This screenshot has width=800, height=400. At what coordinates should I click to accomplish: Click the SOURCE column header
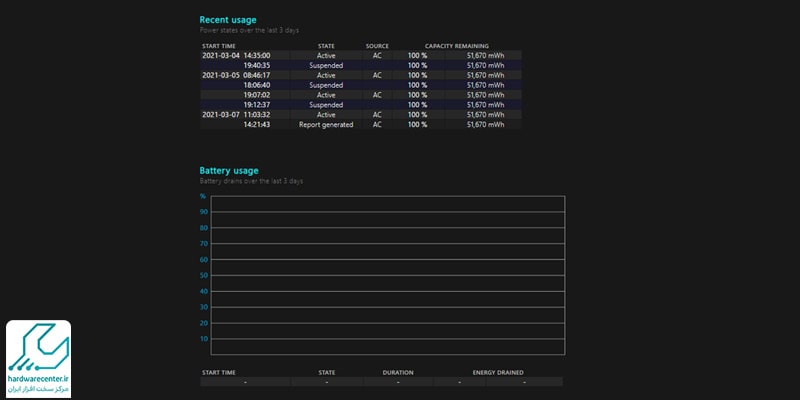(377, 46)
